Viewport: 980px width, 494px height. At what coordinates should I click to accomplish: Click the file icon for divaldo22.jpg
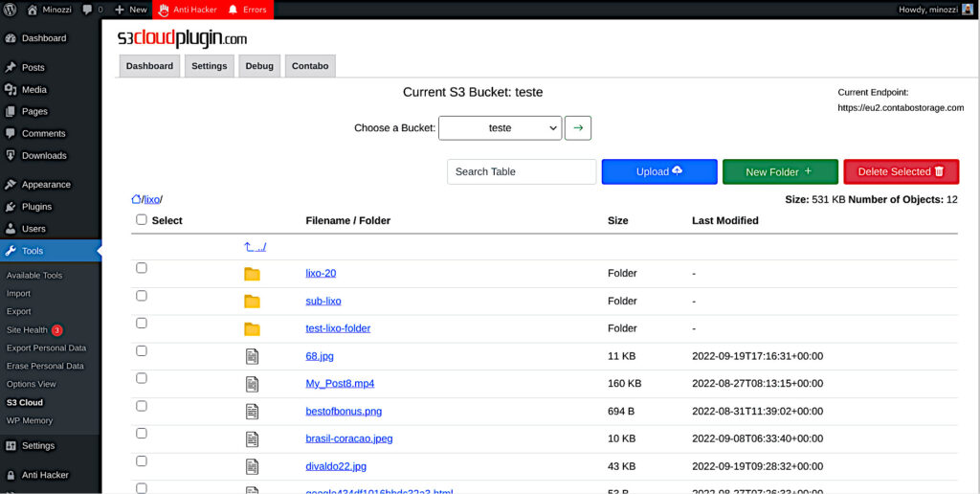click(x=252, y=466)
